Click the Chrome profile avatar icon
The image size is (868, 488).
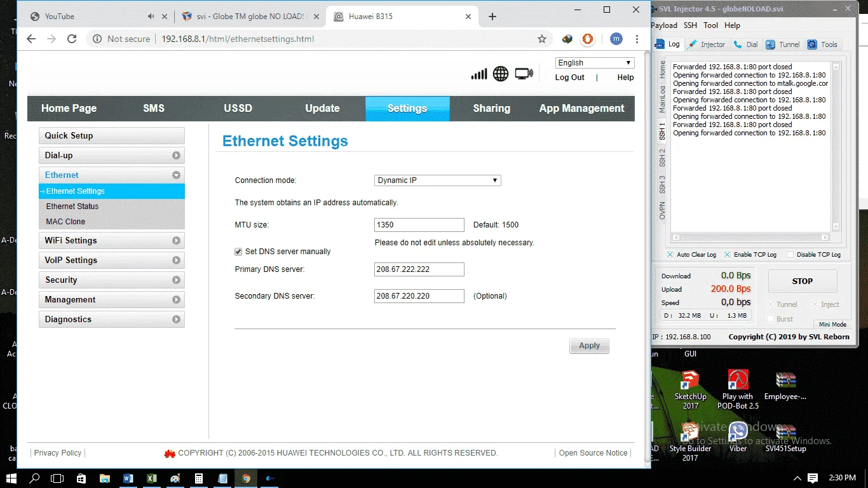click(616, 39)
